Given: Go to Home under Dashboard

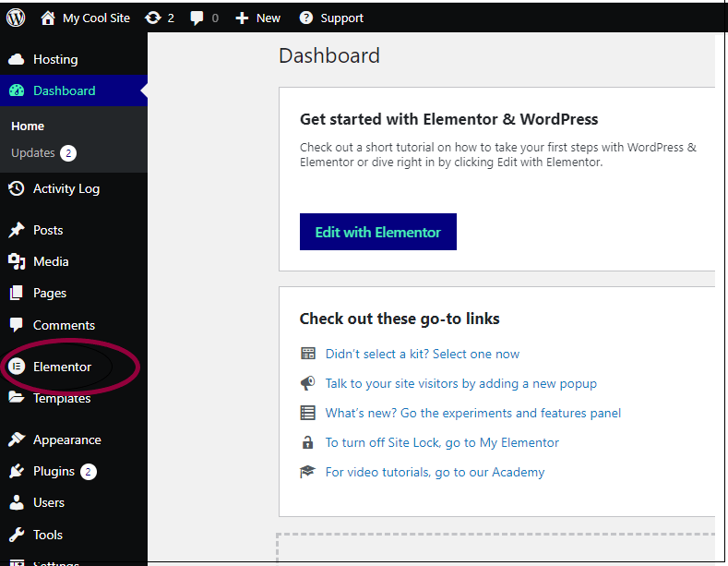Looking at the screenshot, I should coord(28,126).
